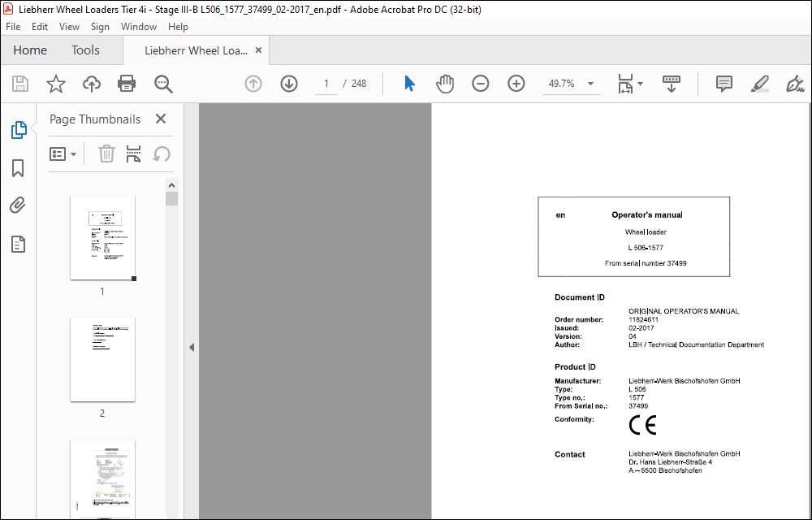Screen dimensions: 812x520
Task: Click the fit page width icon
Action: pyautogui.click(x=625, y=84)
